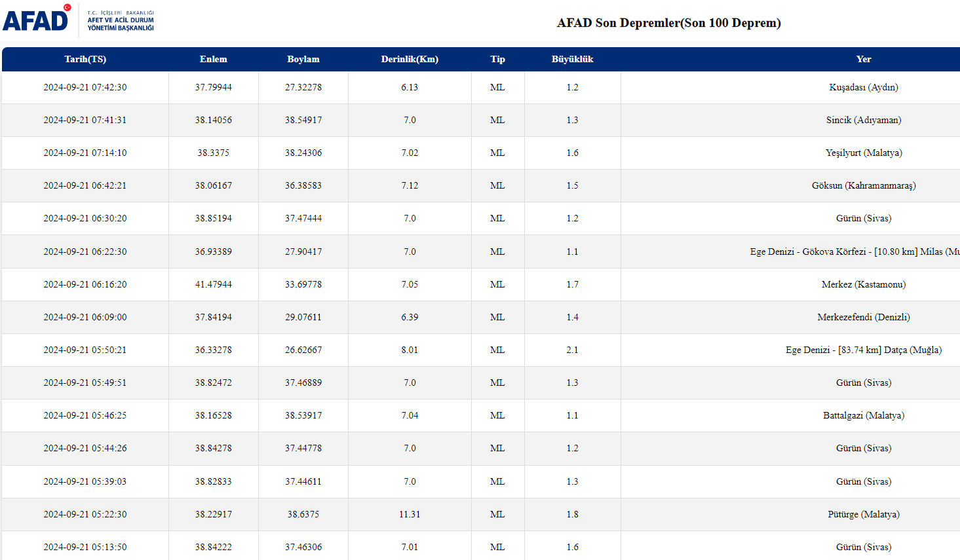960x560 pixels.
Task: Click latitude value 36.93389
Action: [x=214, y=252]
